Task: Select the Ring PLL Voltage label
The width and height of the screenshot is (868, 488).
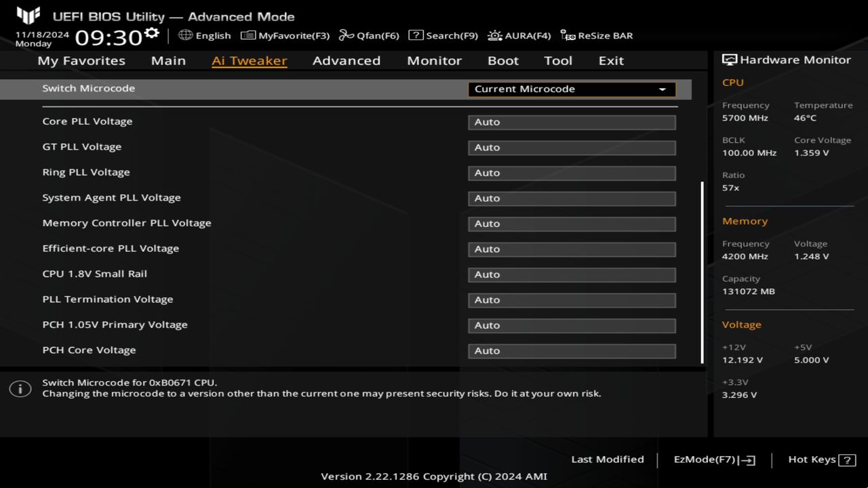Action: [x=86, y=172]
